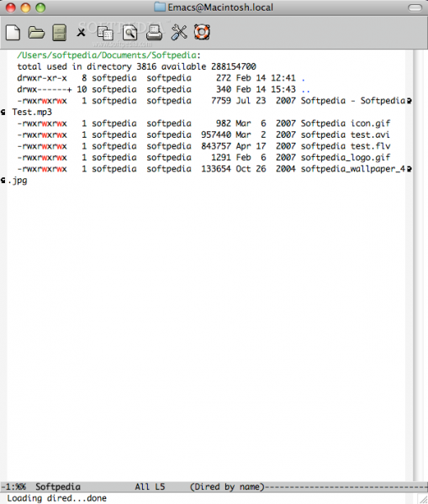Click '(Dired by name)' in mode line
428x504 pixels.
tap(227, 486)
